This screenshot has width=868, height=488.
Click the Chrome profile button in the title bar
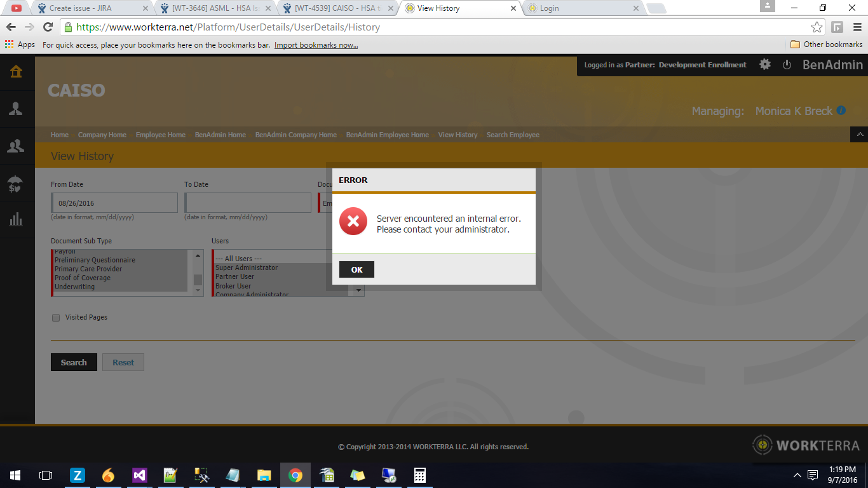[768, 6]
